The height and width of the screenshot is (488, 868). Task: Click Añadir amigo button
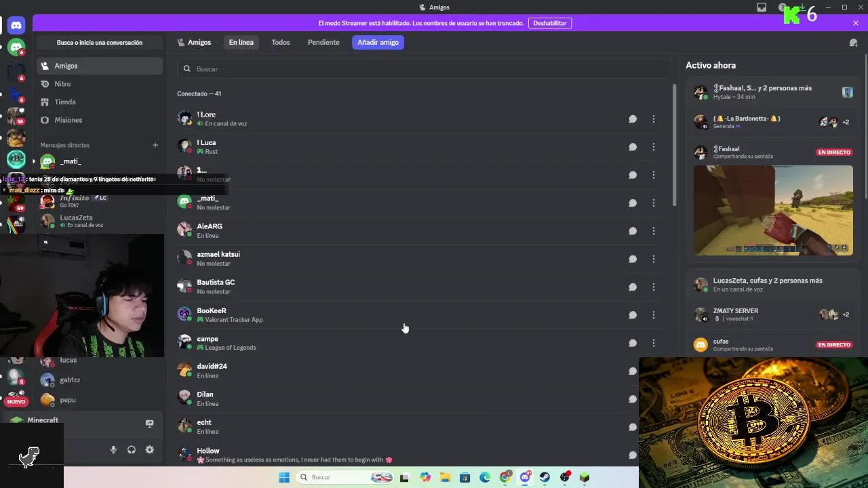[x=378, y=42]
